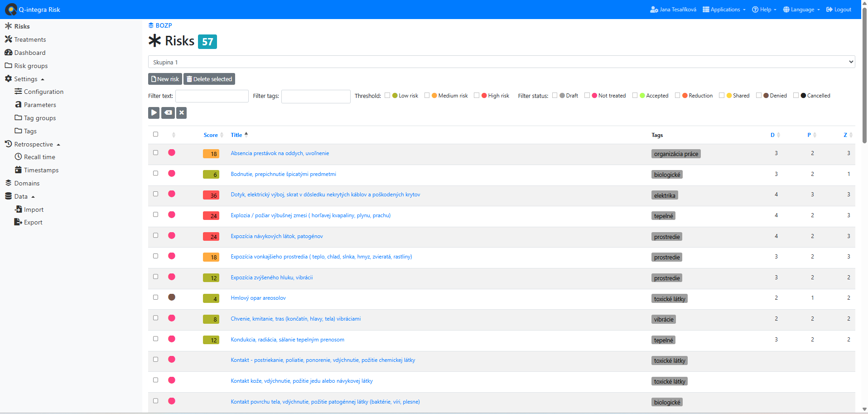Viewport: 868px width, 414px height.
Task: Open Timestamps in the sidebar
Action: tap(41, 170)
